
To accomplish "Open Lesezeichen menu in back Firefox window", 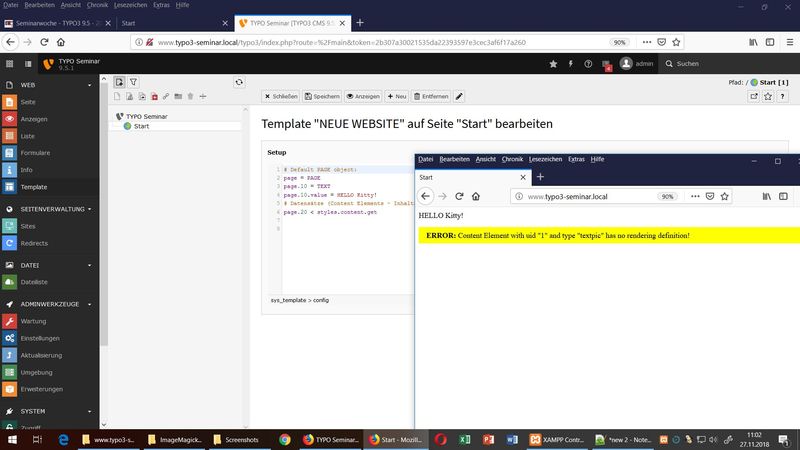I will coord(130,5).
